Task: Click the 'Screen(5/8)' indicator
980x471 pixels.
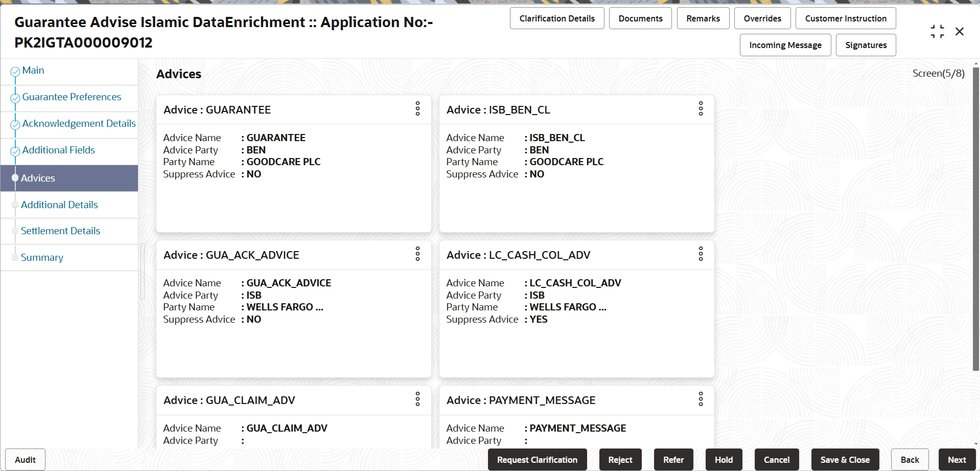Action: point(939,74)
